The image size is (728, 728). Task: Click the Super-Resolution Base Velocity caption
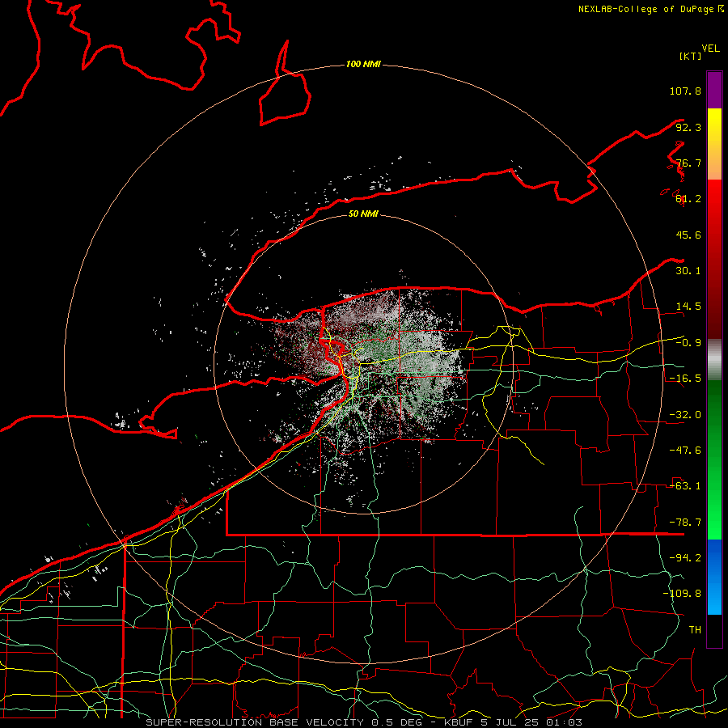364,722
